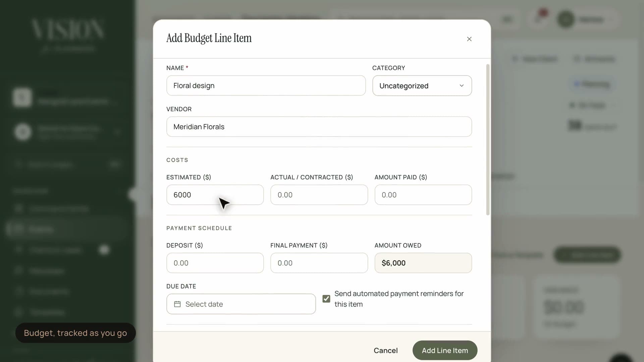The height and width of the screenshot is (362, 644).
Task: Click the Add Line Item button
Action: coord(445,350)
